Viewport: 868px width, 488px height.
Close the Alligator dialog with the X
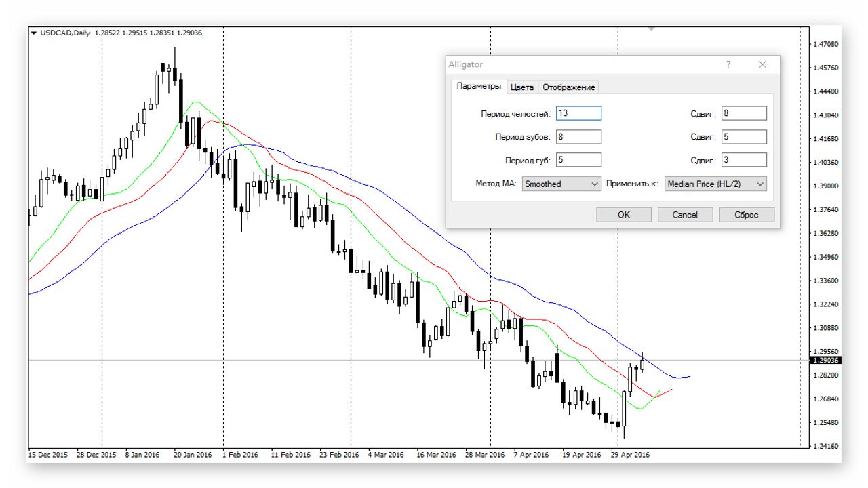click(x=762, y=65)
